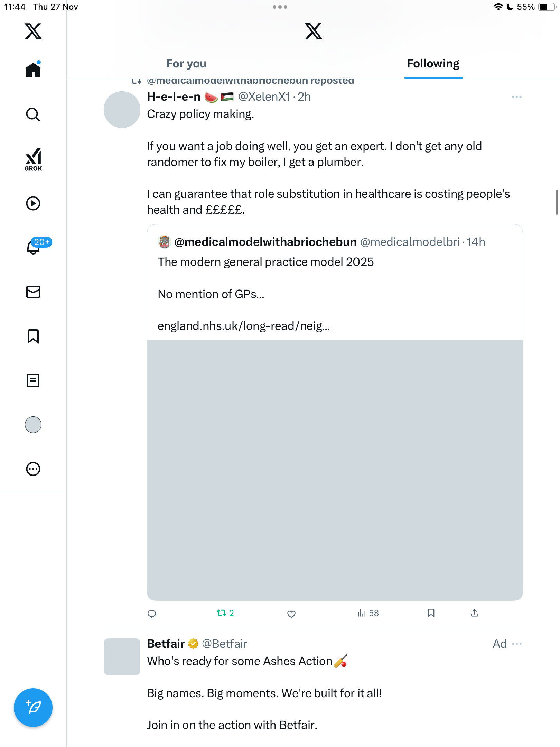Open more options on H-e-l-e-n's post

point(516,97)
